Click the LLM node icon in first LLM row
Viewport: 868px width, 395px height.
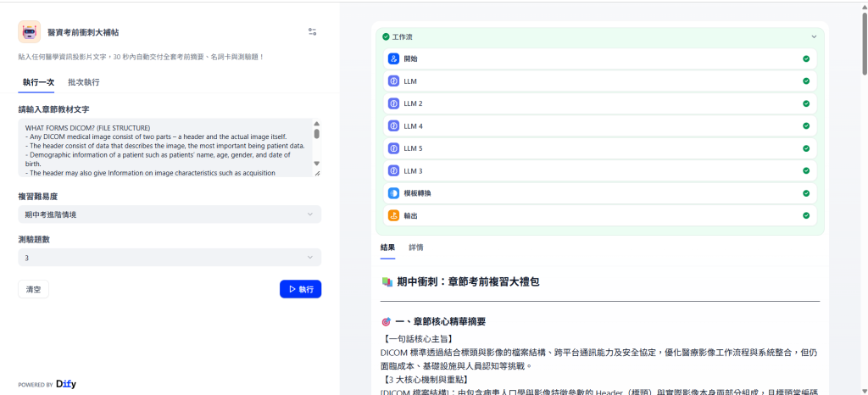point(393,81)
